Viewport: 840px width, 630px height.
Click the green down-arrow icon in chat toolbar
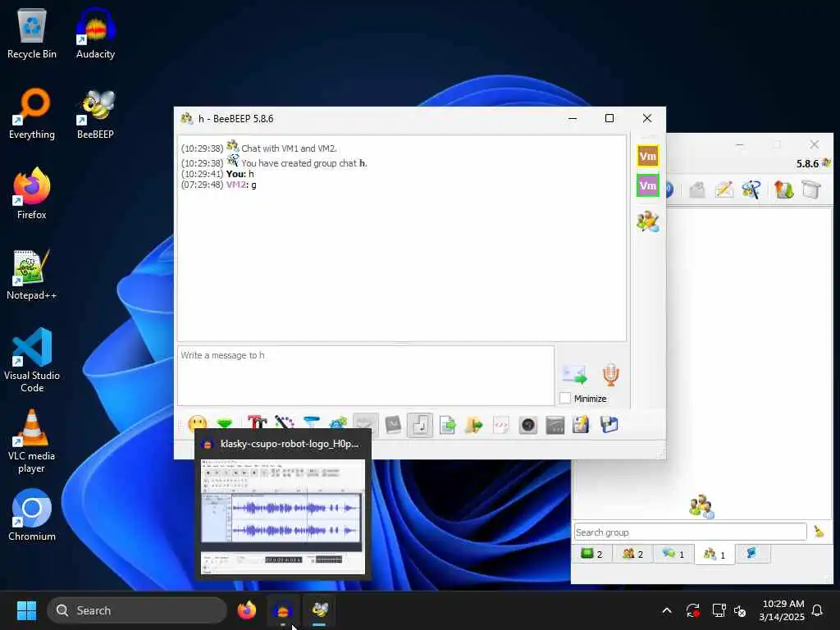coord(225,423)
